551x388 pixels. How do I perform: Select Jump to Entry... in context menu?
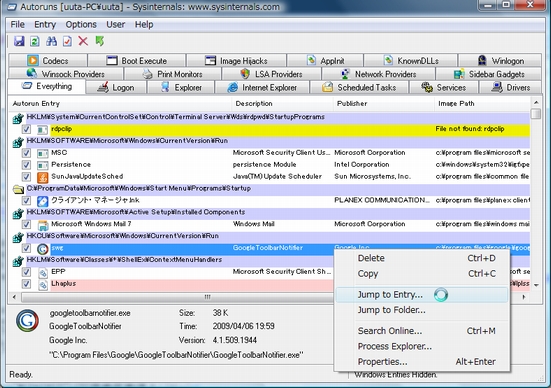click(422, 295)
